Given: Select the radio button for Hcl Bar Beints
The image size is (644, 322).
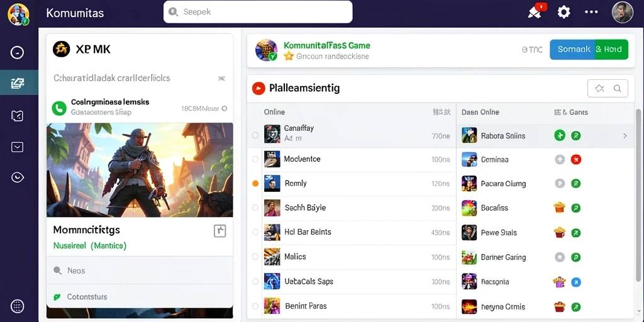Looking at the screenshot, I should (x=255, y=232).
